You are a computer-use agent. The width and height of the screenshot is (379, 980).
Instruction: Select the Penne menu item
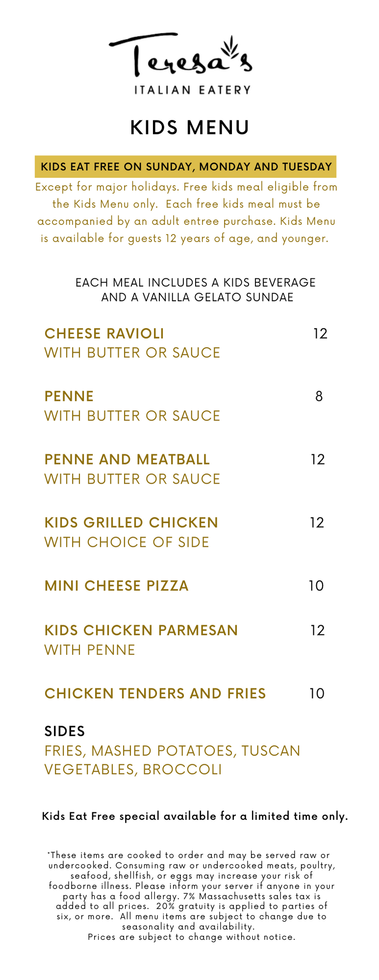[69, 396]
